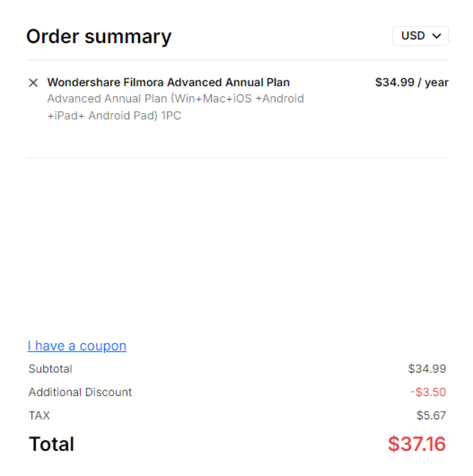473x476 pixels.
Task: Click the Total amount of $37.16
Action: tap(417, 444)
